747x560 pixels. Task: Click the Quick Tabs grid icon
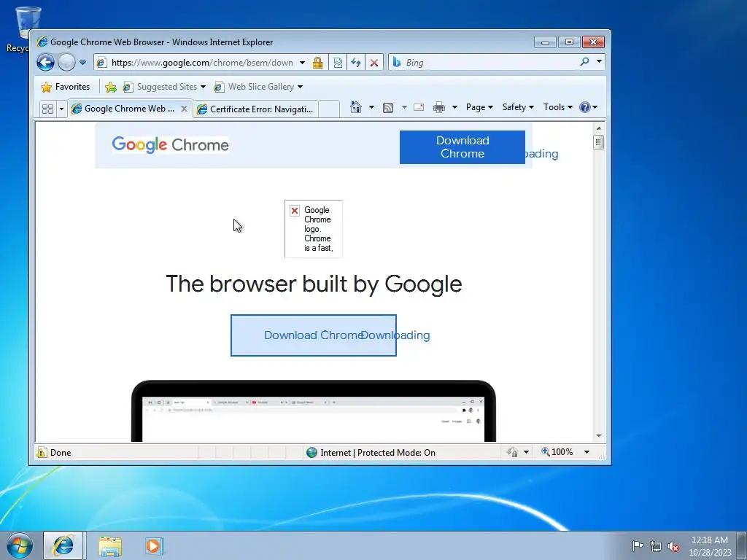(47, 109)
